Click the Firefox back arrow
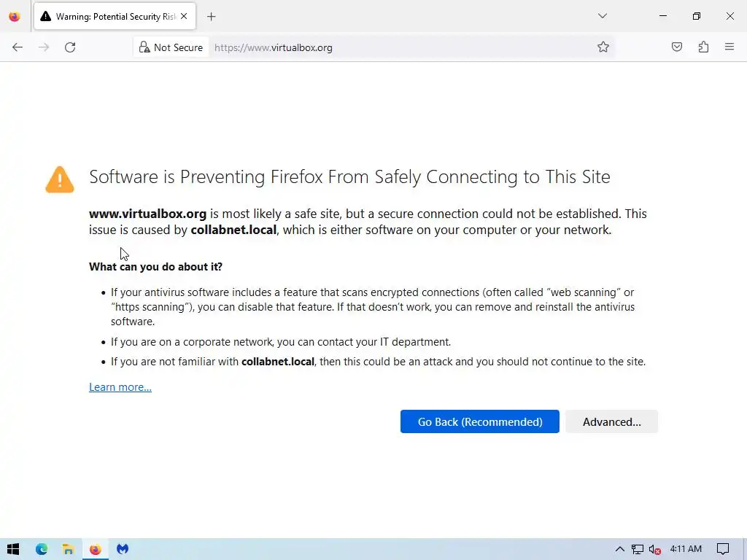Image resolution: width=747 pixels, height=560 pixels. tap(18, 47)
